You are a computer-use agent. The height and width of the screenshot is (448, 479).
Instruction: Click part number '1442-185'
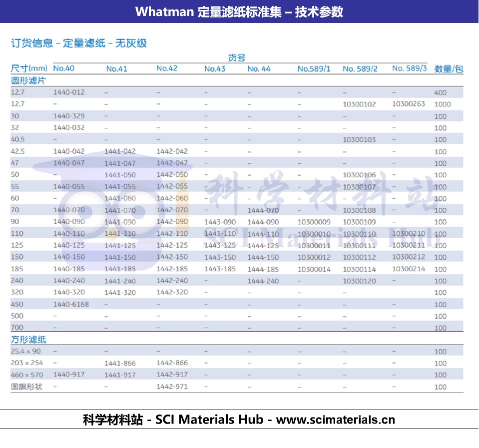[172, 269]
